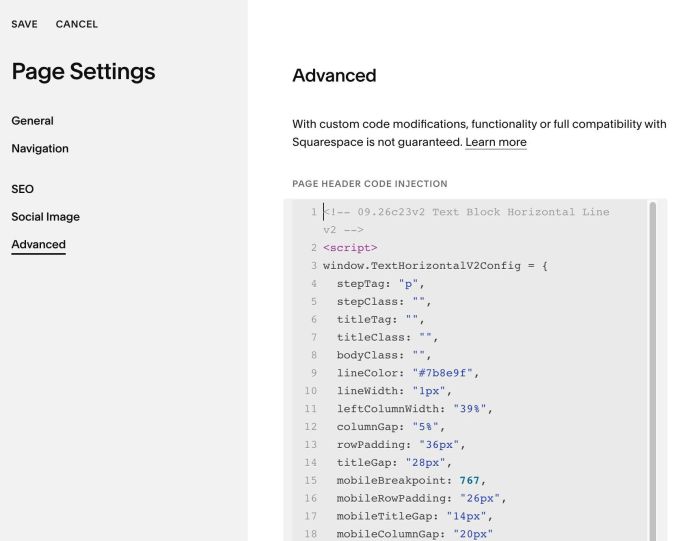
Task: Click line number 10 in the gutter
Action: coord(311,391)
